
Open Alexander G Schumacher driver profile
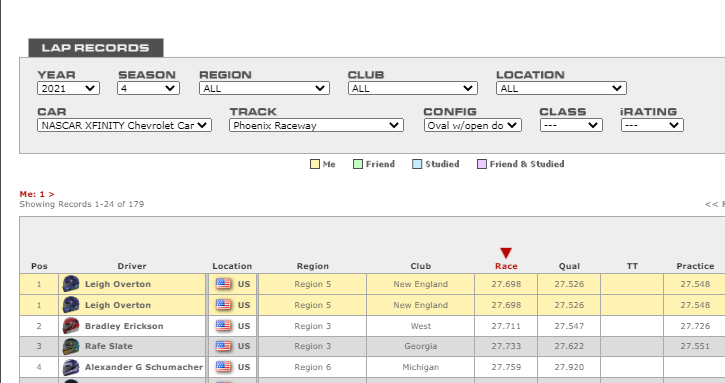(x=144, y=367)
